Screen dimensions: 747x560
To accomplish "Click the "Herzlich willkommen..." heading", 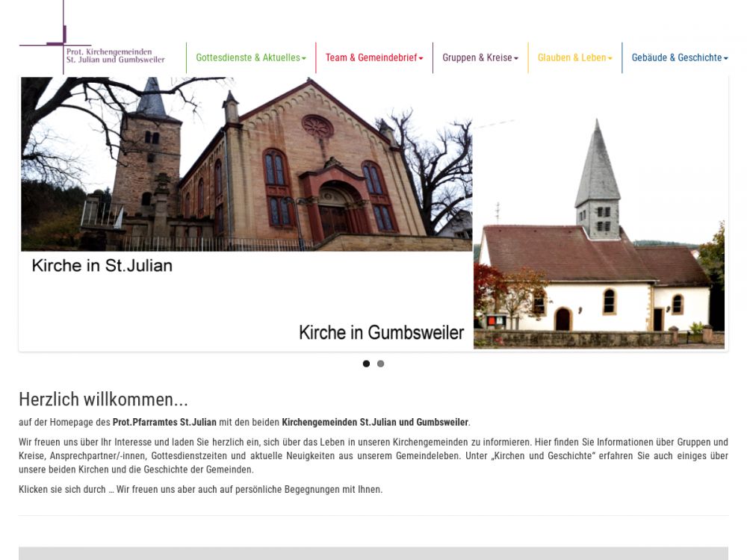I will (x=103, y=399).
